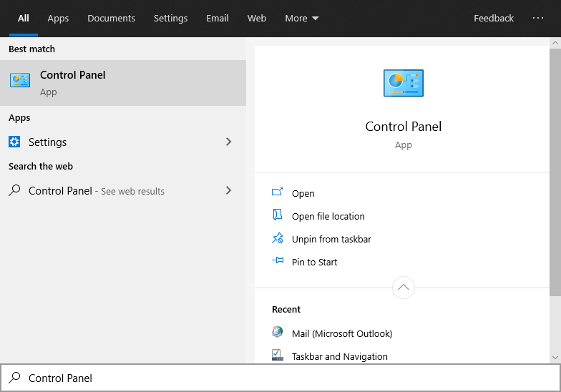Open the three-dot options menu
561x392 pixels.
pyautogui.click(x=538, y=18)
